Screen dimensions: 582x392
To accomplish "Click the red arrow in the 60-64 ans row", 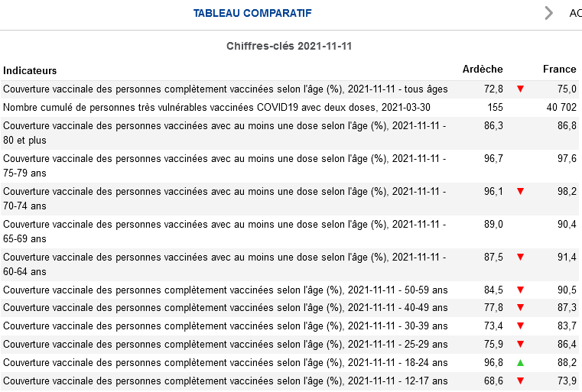I will [x=521, y=258].
